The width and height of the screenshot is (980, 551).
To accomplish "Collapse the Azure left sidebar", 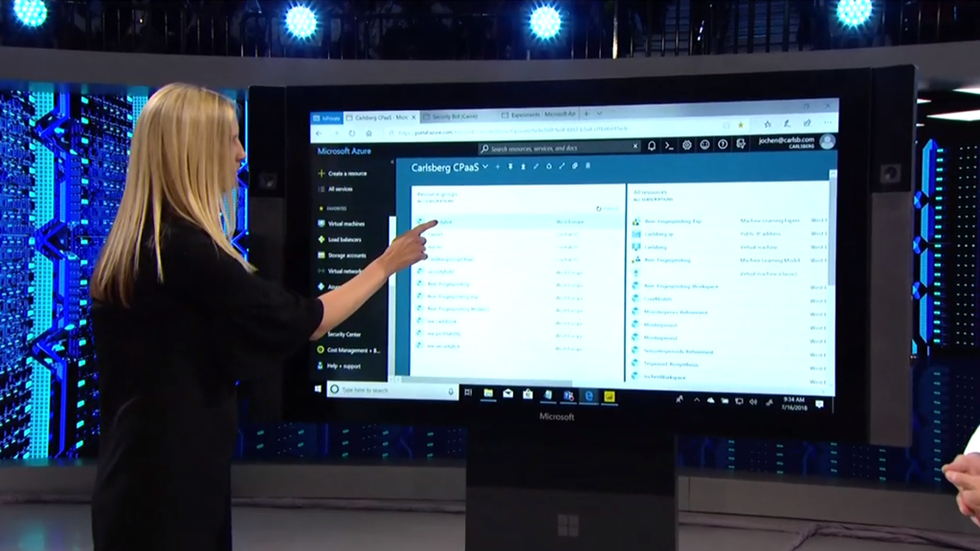I will coord(392,162).
